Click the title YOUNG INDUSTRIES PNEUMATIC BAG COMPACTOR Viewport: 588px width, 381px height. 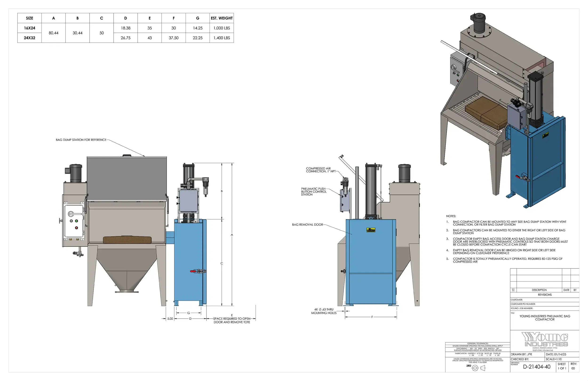coord(544,318)
